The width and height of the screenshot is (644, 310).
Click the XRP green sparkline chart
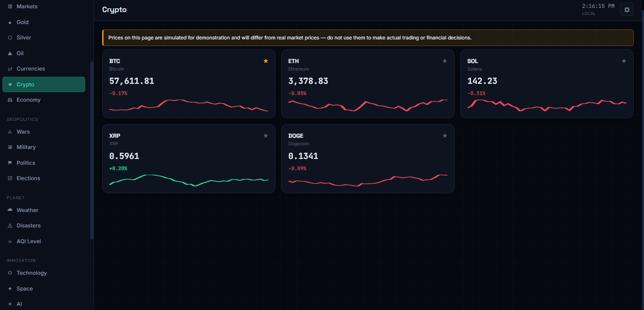pos(189,181)
